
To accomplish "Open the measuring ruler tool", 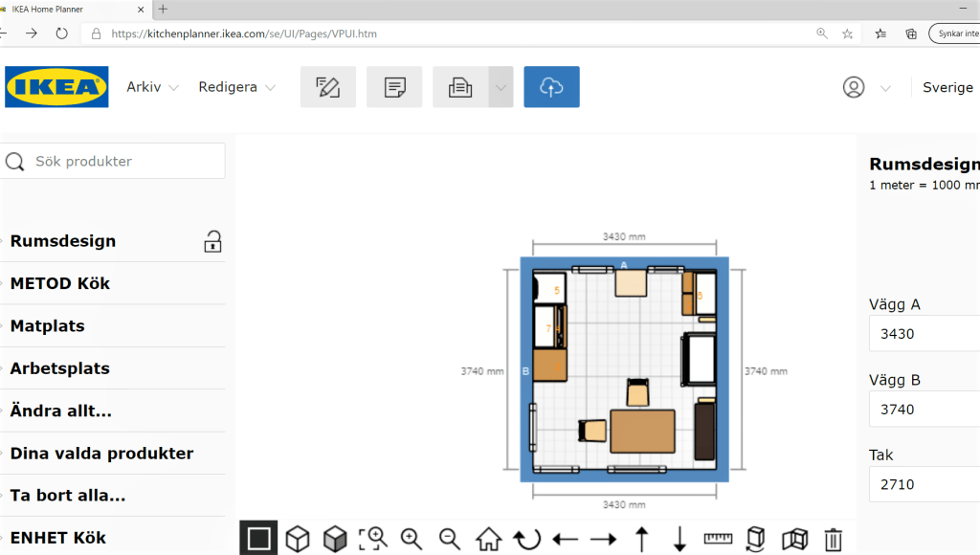I will click(718, 539).
